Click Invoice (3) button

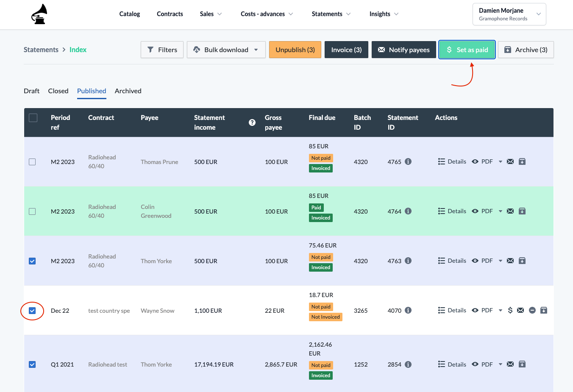(346, 50)
